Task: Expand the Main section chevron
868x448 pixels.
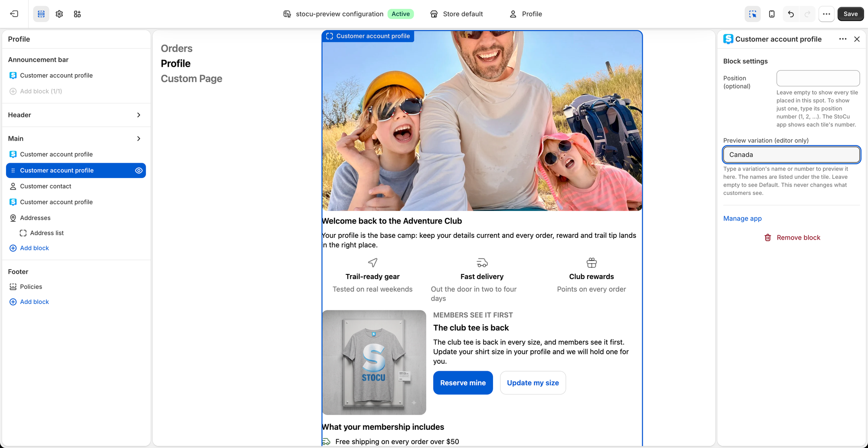Action: 139,138
